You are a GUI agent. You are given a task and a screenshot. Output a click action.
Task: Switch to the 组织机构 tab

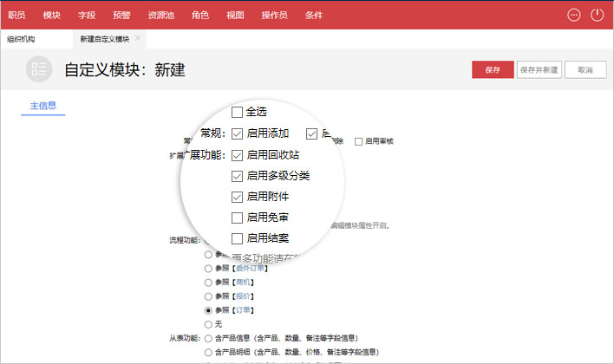click(x=22, y=39)
